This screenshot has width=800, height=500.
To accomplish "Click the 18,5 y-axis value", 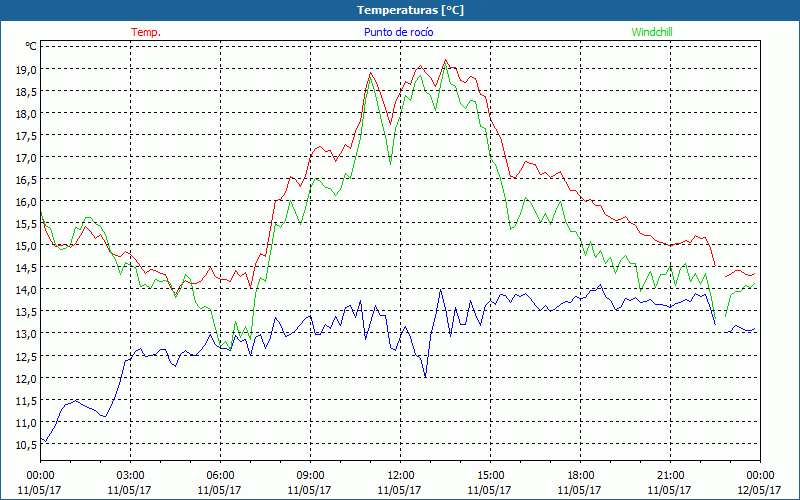I will tap(26, 91).
